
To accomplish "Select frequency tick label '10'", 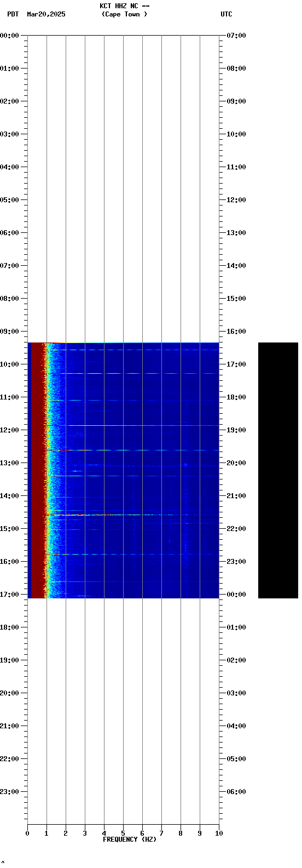I will coord(219,833).
